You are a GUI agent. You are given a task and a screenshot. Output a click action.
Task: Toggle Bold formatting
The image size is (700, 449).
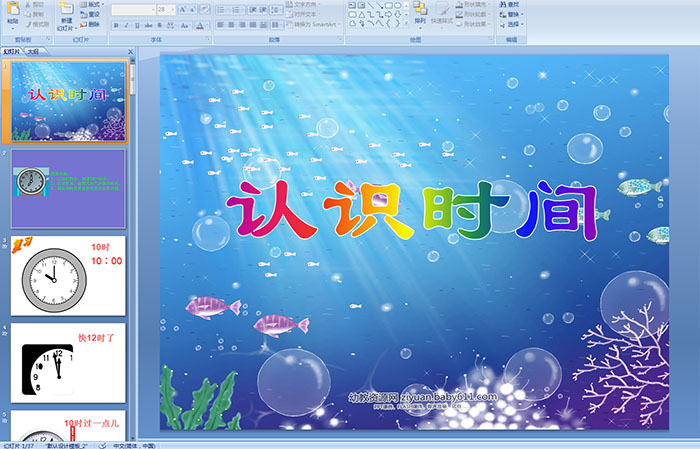click(x=116, y=25)
